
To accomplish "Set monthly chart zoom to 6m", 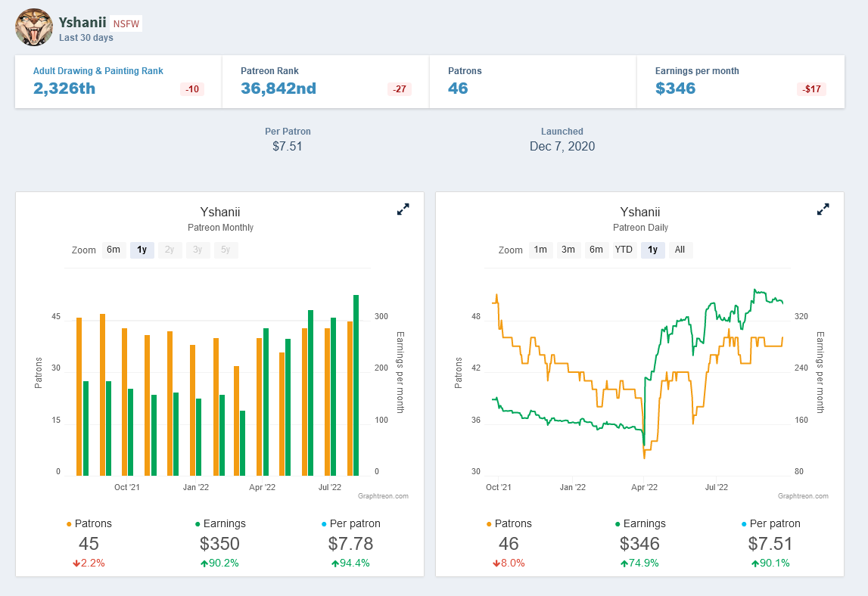I will pos(114,250).
